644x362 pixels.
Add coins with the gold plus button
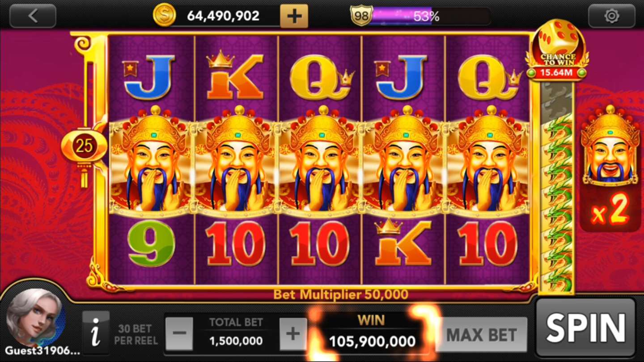point(294,16)
